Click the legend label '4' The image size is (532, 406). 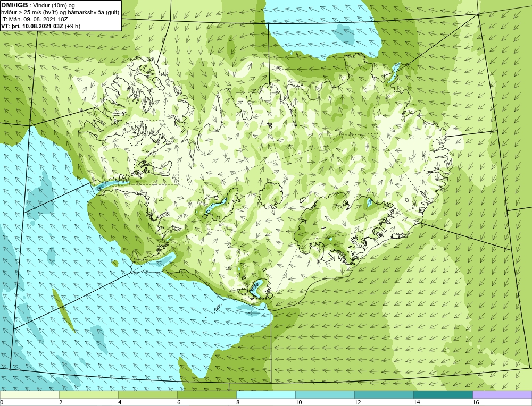point(120,402)
